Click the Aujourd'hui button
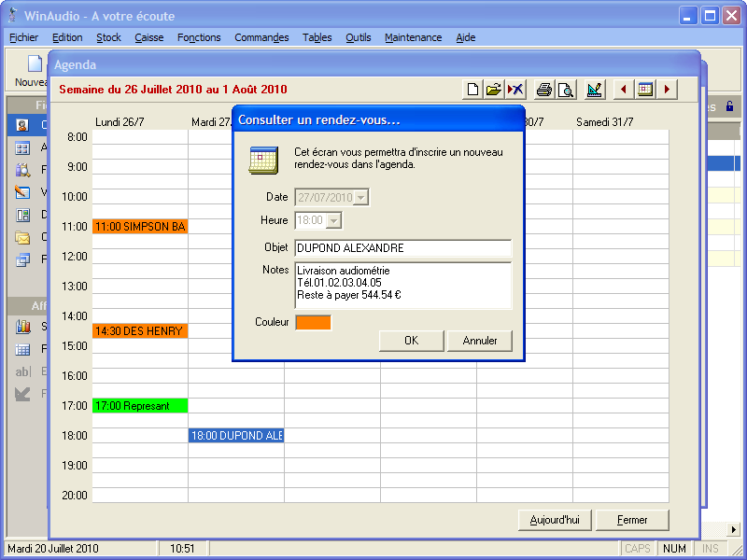 tap(555, 520)
